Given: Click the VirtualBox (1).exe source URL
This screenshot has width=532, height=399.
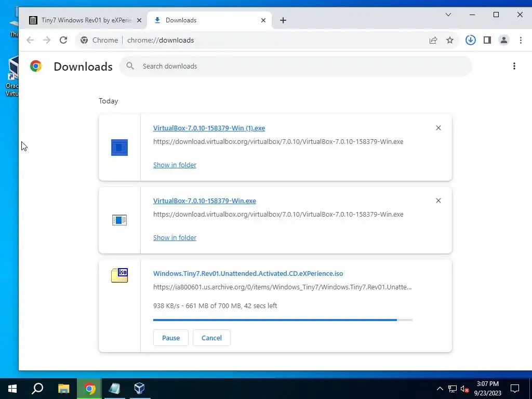Looking at the screenshot, I should tap(278, 141).
